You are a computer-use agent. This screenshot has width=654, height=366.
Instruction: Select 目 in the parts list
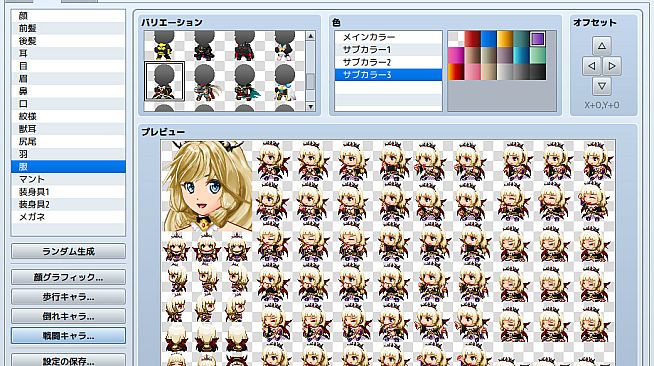click(68, 66)
